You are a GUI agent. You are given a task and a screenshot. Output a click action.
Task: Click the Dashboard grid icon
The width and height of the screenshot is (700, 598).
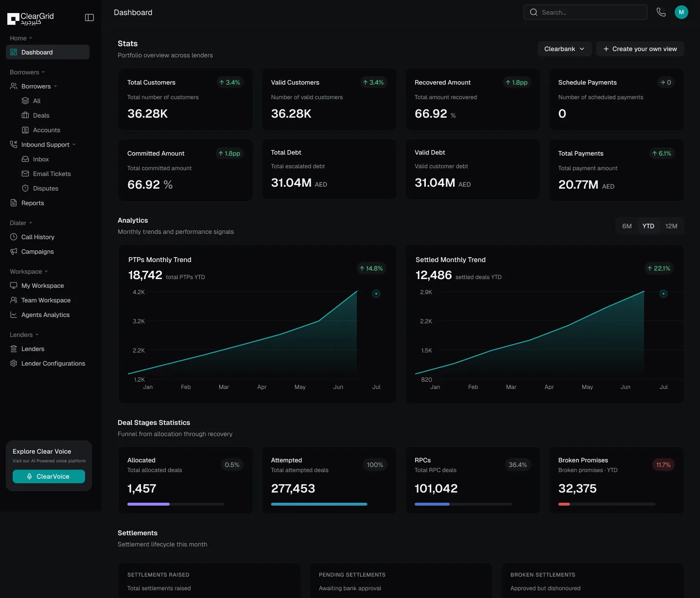[x=14, y=52]
